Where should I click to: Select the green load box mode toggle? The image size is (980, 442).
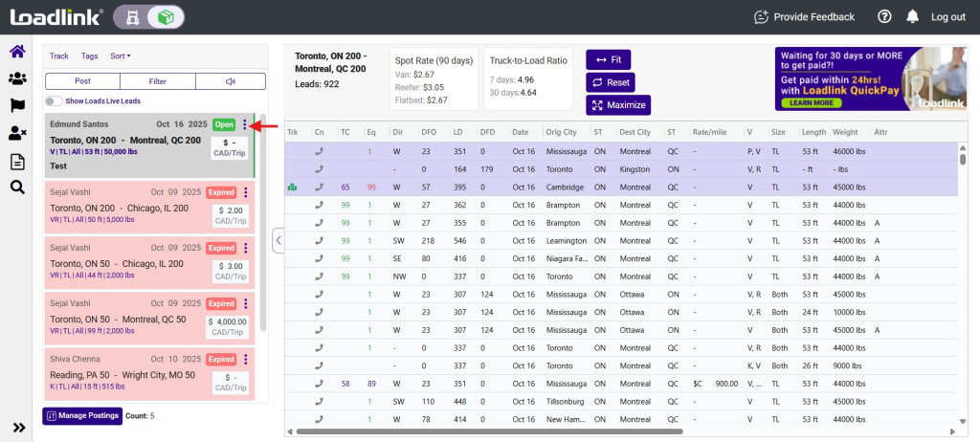166,16
